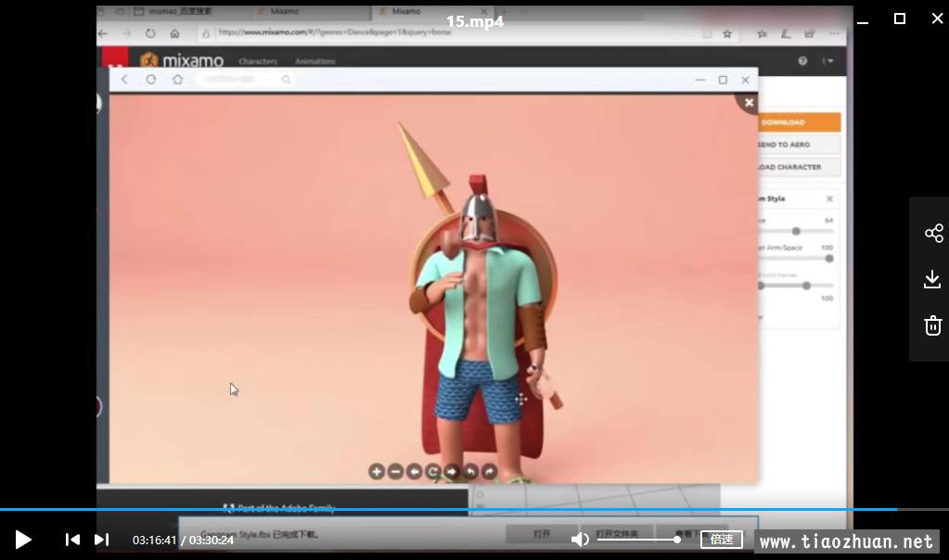Maximize the popup viewer window
The height and width of the screenshot is (560, 949).
coord(723,80)
